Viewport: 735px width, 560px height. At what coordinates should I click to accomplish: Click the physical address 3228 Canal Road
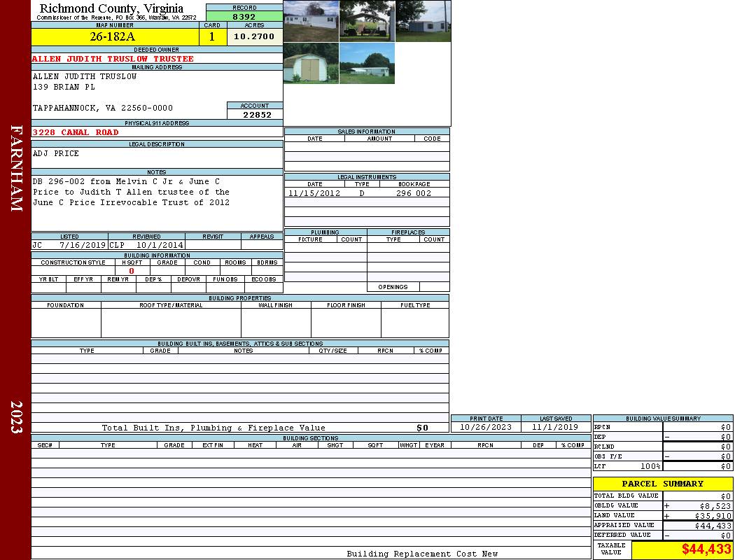click(x=76, y=132)
